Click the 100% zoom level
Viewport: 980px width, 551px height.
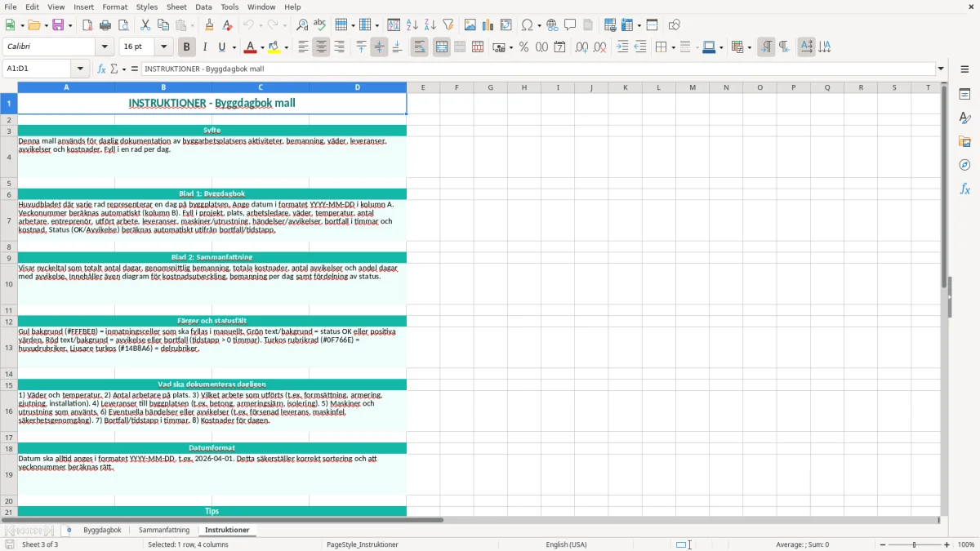click(966, 544)
